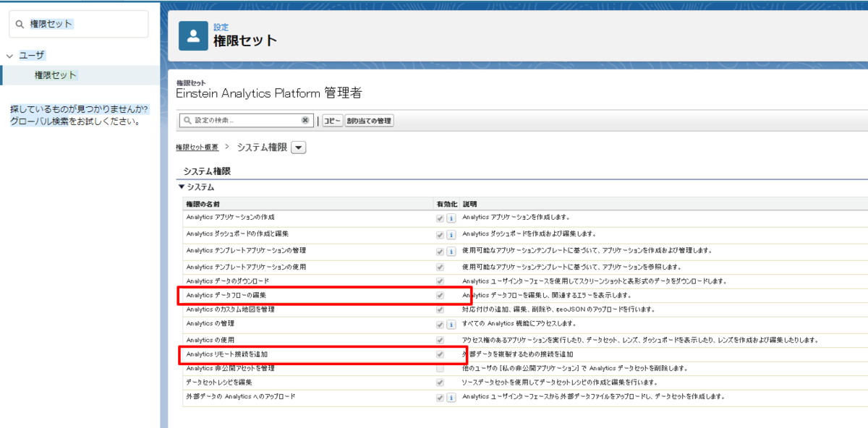Click the 有効化 column header
868x428 pixels.
[446, 205]
